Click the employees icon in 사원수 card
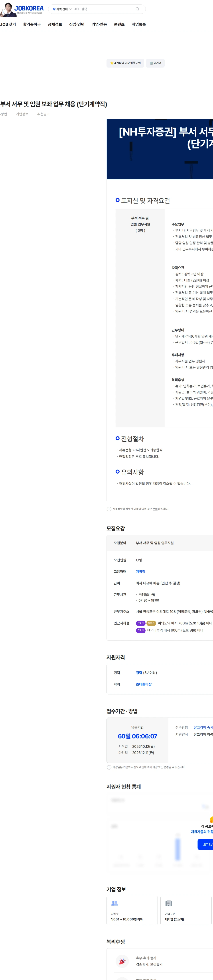Viewport: 213px width, 980px height. [115, 903]
